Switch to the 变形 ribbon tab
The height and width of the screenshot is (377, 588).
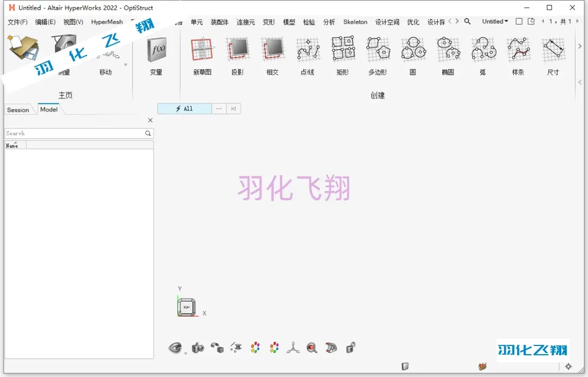(x=269, y=22)
